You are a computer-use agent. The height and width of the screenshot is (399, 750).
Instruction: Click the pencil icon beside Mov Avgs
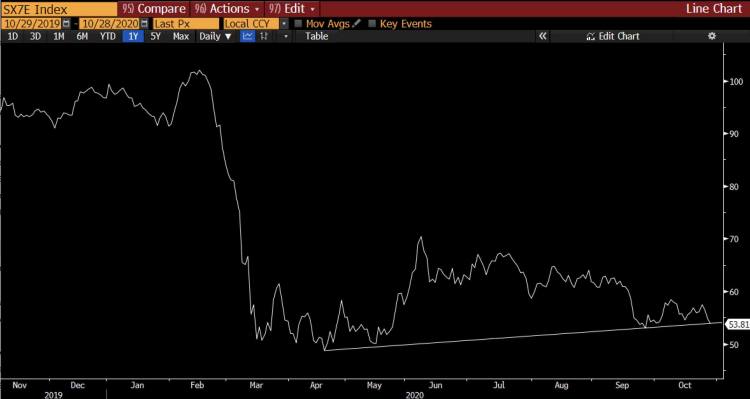pos(356,23)
